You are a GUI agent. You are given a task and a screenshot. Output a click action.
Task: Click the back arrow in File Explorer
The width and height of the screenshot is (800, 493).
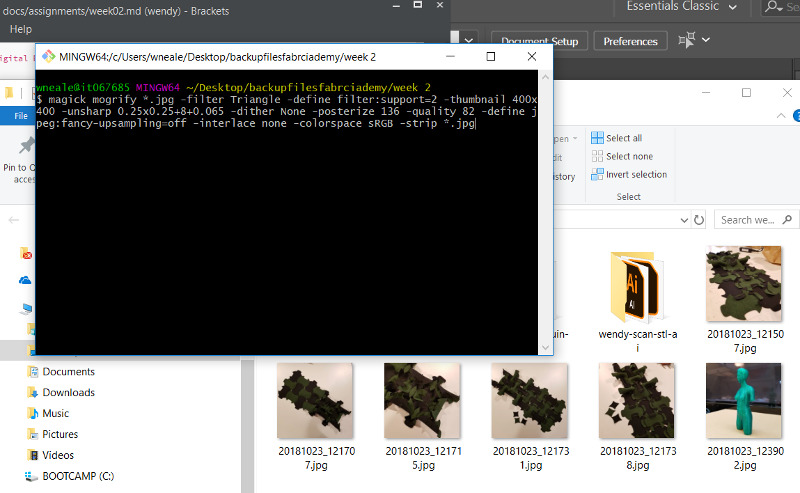click(x=14, y=220)
